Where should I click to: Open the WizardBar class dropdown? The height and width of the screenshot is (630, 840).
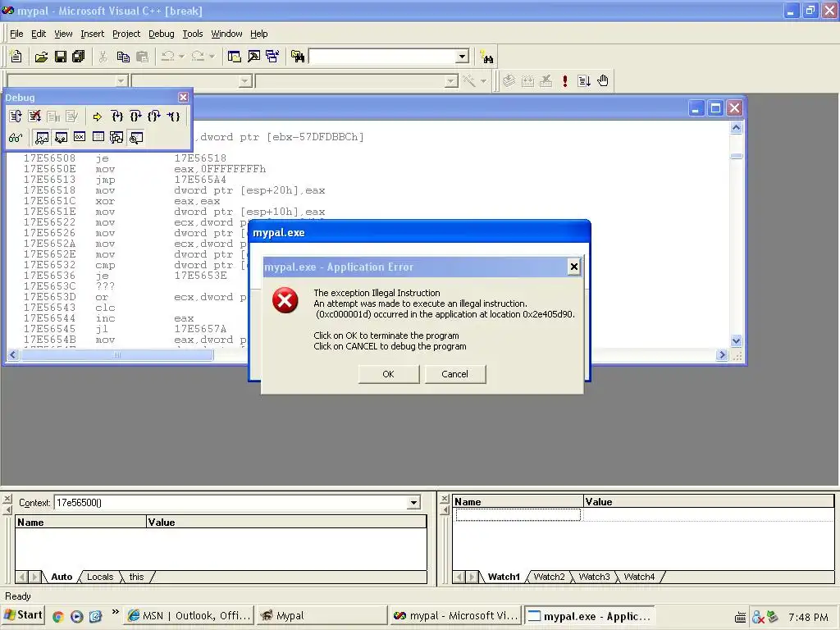pyautogui.click(x=121, y=81)
